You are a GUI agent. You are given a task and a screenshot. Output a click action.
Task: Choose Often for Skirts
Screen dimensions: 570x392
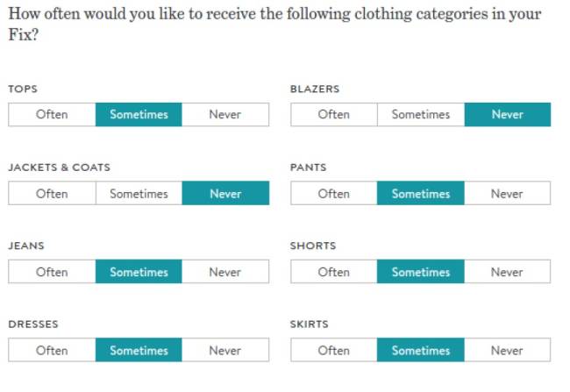pos(334,351)
